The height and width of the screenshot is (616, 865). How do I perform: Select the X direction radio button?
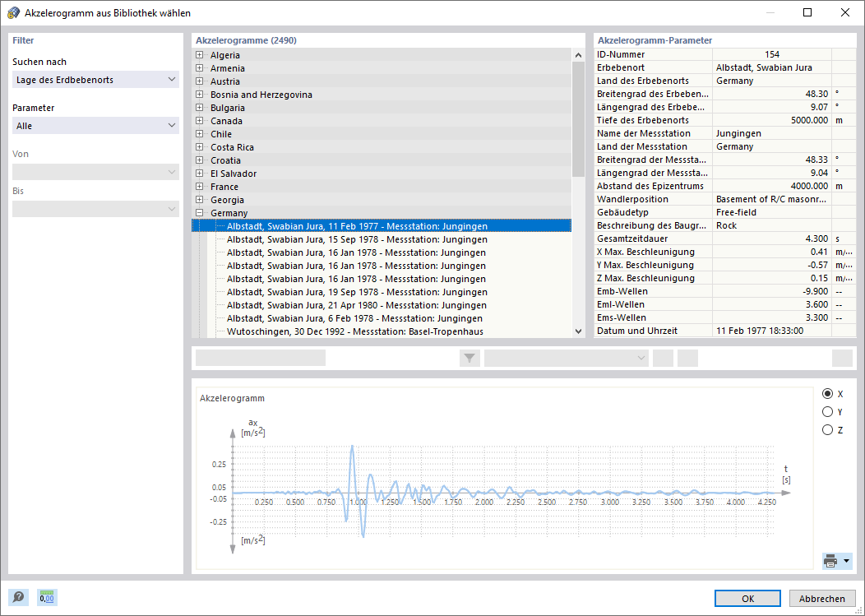827,394
